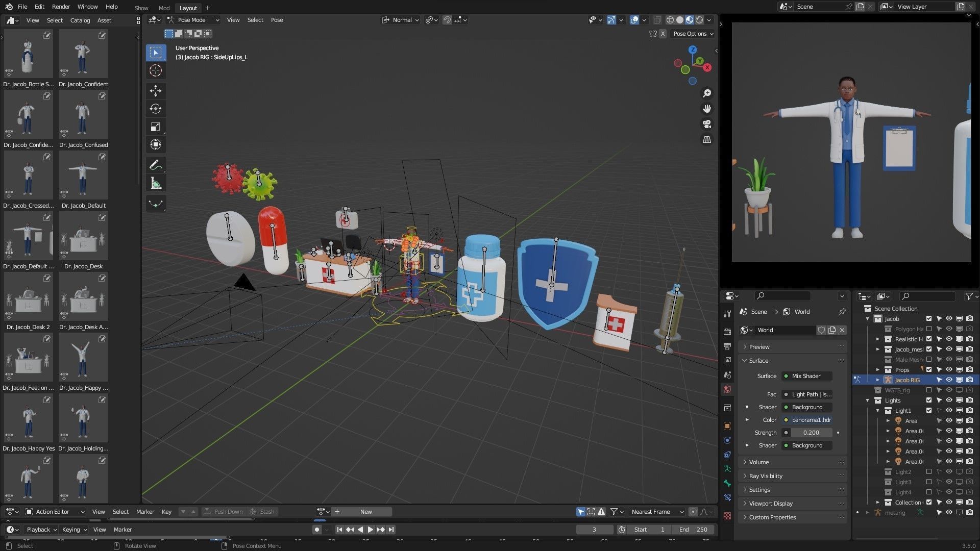980x551 pixels.
Task: Select the Dr. Jacob_Confident pose thumbnail
Action: pos(83,54)
